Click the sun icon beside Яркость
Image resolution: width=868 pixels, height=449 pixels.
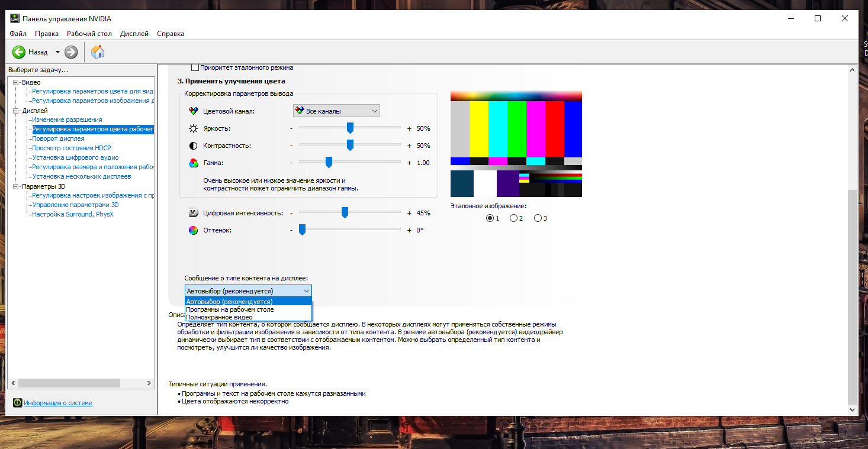pyautogui.click(x=193, y=128)
